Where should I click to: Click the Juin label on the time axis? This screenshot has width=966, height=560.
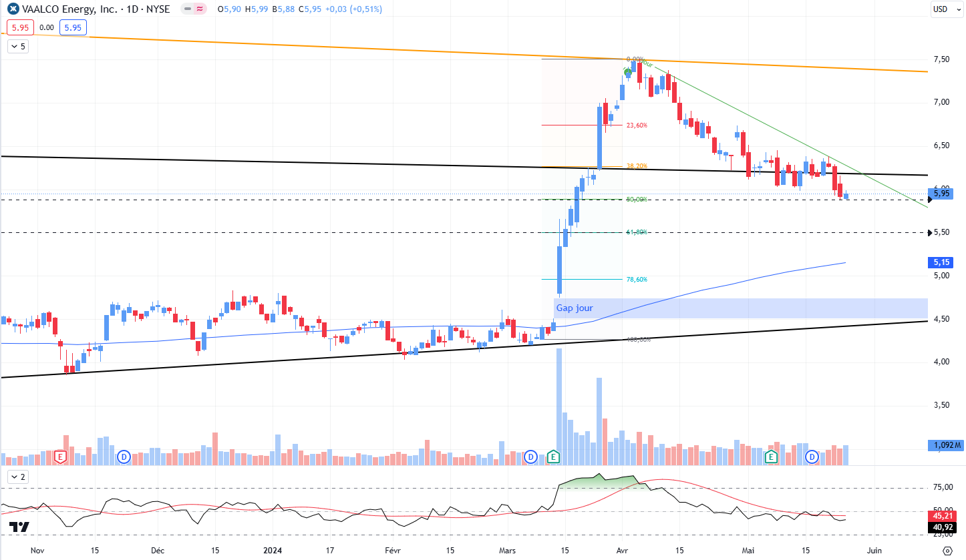(x=874, y=551)
